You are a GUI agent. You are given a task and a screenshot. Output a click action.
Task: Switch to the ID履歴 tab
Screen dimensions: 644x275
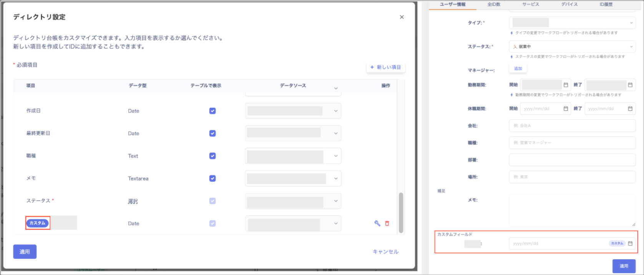pyautogui.click(x=606, y=4)
